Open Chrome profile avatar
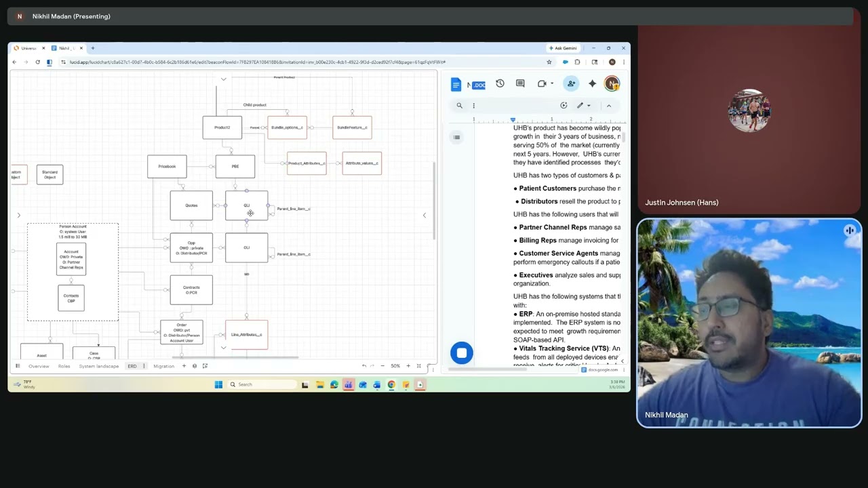This screenshot has height=488, width=868. tap(612, 62)
